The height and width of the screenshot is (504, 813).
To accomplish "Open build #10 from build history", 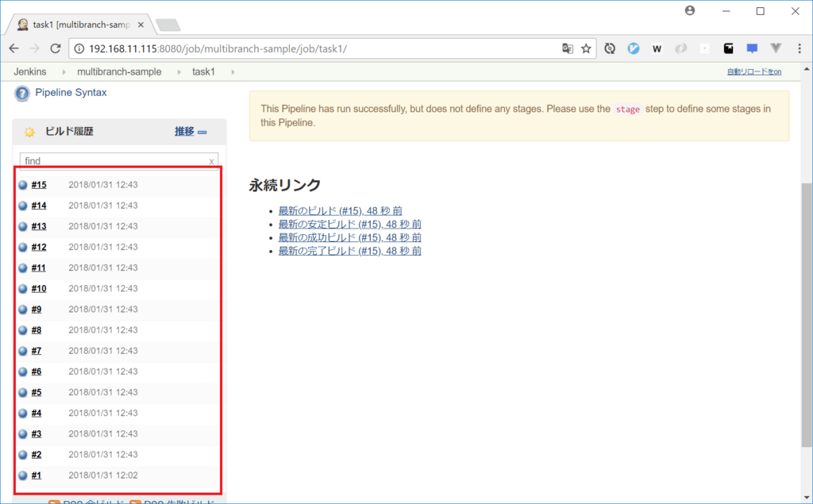I will pos(39,289).
